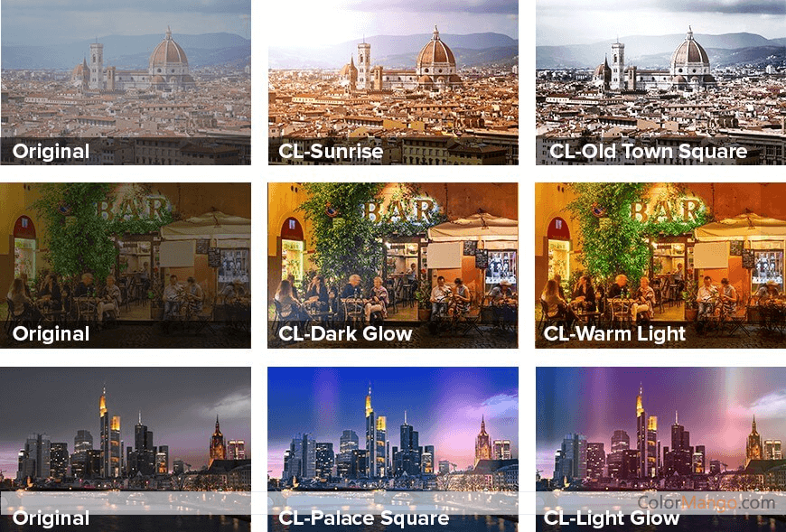This screenshot has height=532, width=786.
Task: Click the CL-Light Glow caption text
Action: 611,518
